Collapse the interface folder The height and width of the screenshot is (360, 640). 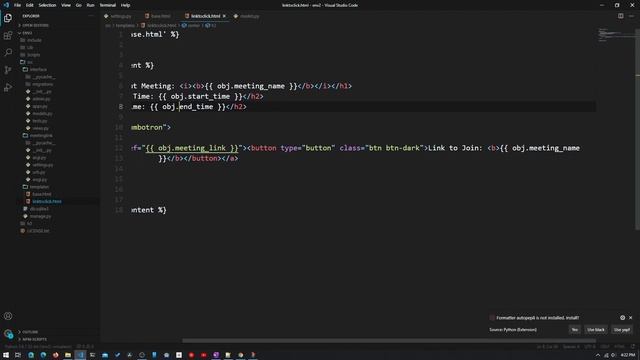click(x=38, y=69)
